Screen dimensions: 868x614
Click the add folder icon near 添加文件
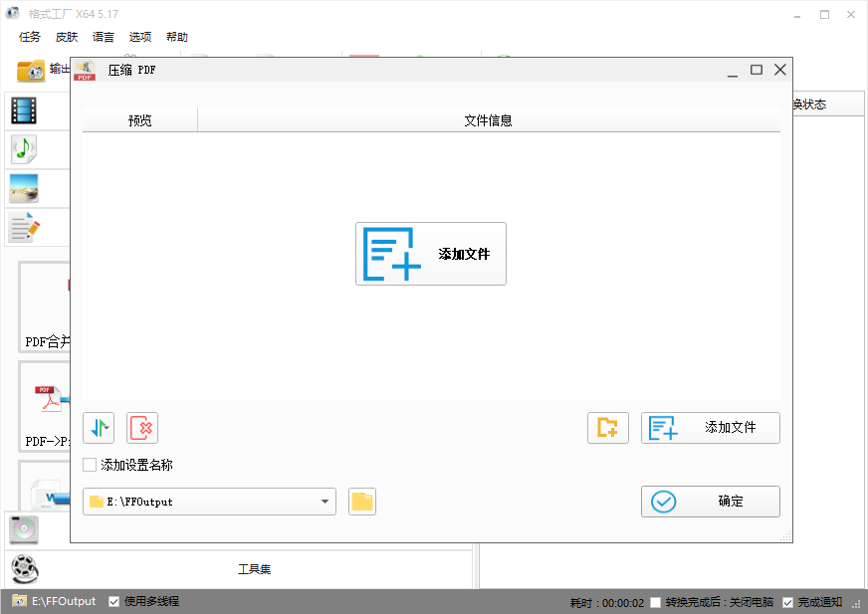[x=607, y=428]
